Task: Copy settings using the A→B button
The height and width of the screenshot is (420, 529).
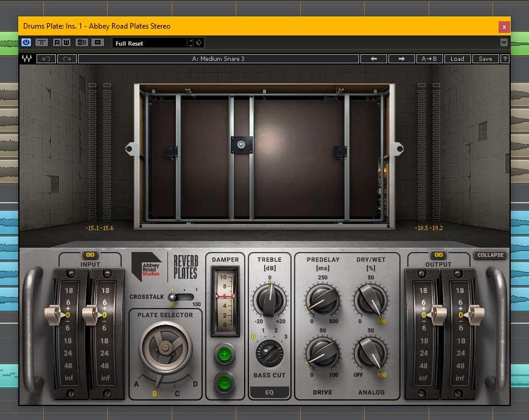Action: point(430,58)
